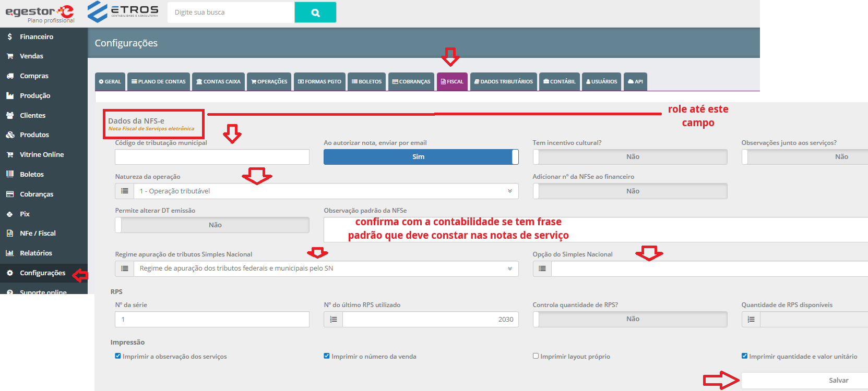
Task: Click numbered-list icon beside último RPS utilizado
Action: (x=333, y=319)
